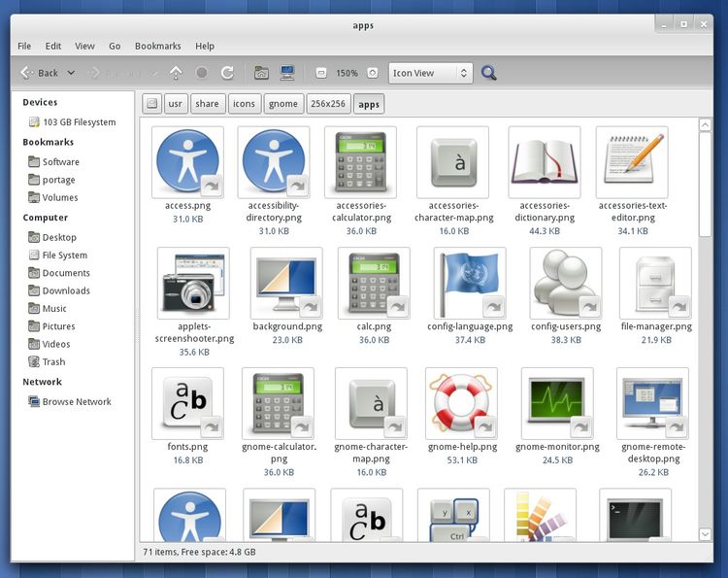
Task: Expand the Back history dropdown arrow
Action: (71, 73)
